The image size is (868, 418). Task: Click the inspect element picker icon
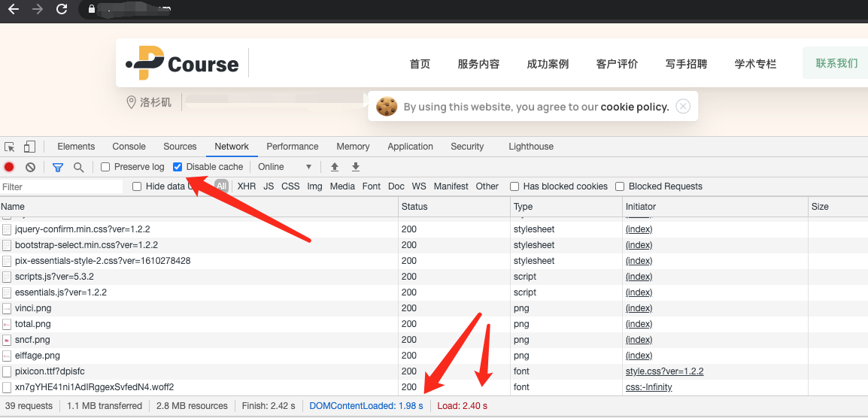pyautogui.click(x=10, y=147)
